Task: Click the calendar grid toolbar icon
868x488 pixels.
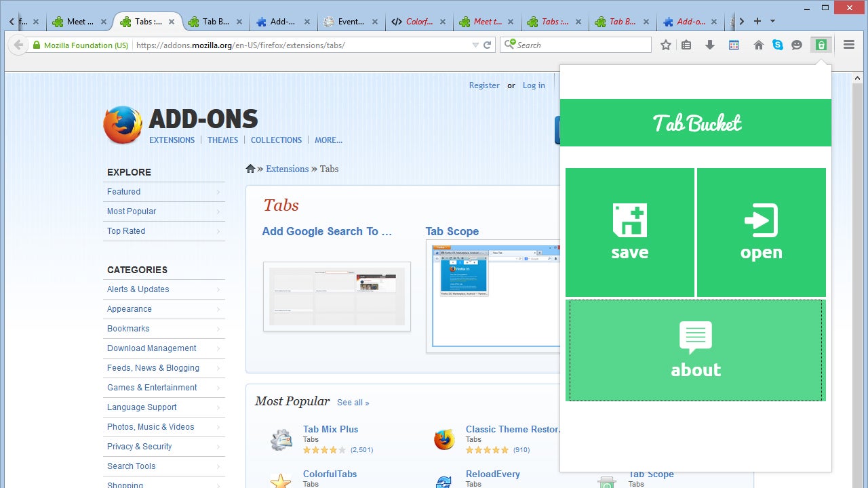Action: coord(734,45)
